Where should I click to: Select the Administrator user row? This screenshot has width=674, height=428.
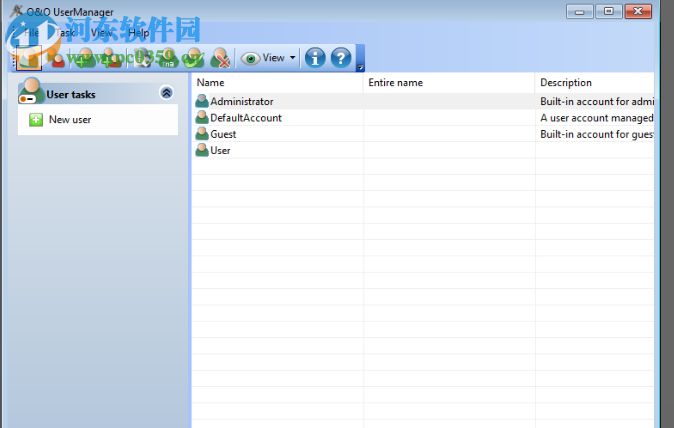(423, 101)
